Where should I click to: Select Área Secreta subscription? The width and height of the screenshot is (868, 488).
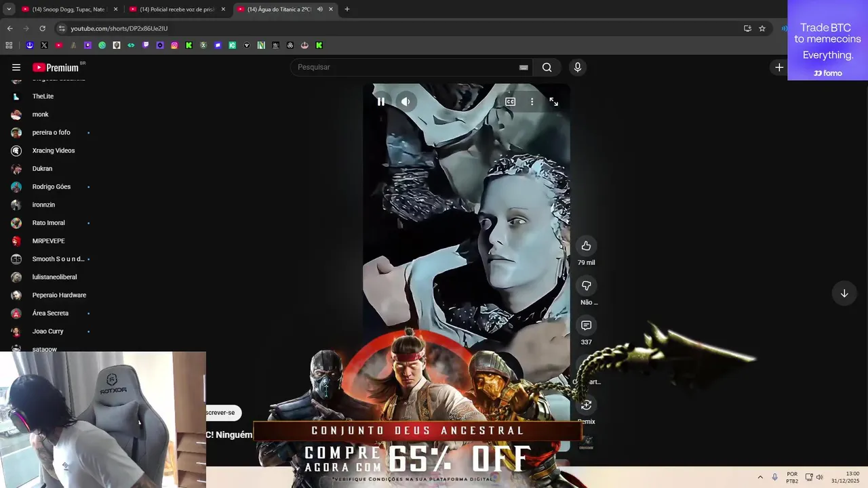point(51,313)
